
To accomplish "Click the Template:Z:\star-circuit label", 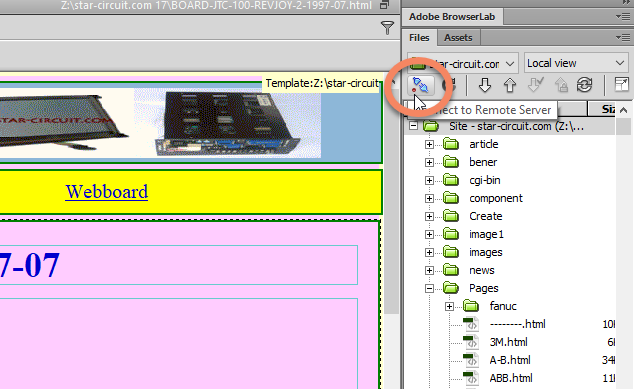I will pyautogui.click(x=321, y=83).
